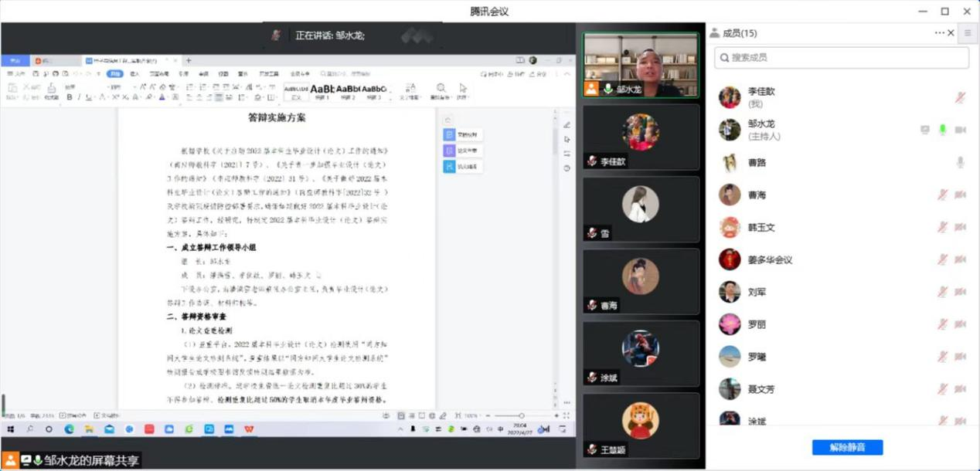Click the zoom slider in WPS status bar
Viewport: 980px width, 471px height.
(522, 416)
